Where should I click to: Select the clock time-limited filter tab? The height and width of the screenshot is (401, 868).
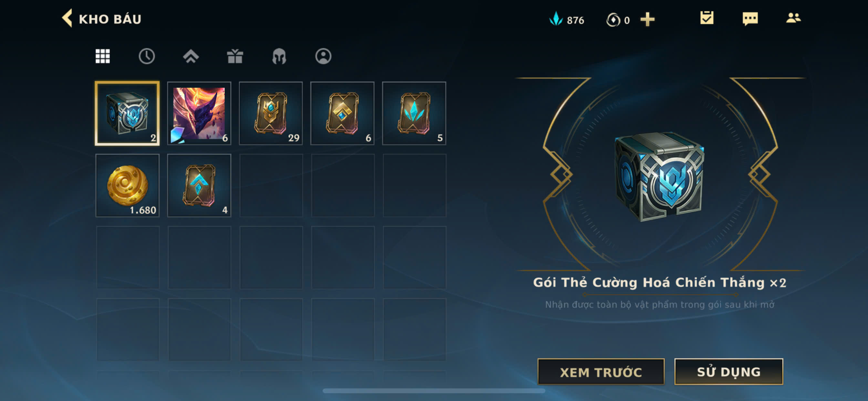(147, 56)
